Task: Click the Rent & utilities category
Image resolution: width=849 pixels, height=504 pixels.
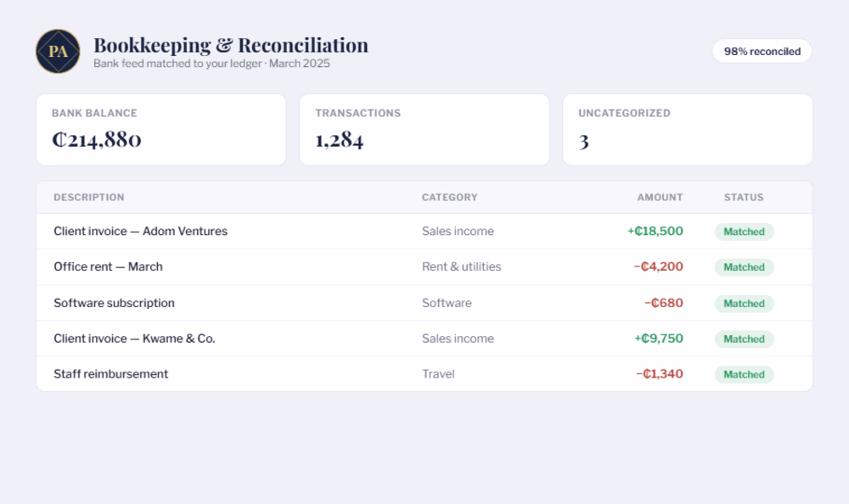Action: [461, 267]
